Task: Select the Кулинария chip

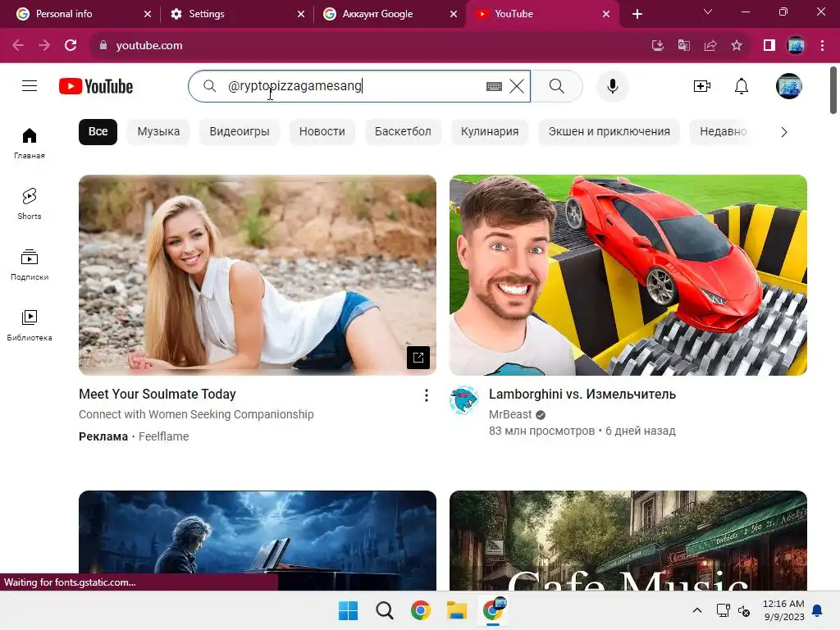Action: pyautogui.click(x=490, y=132)
